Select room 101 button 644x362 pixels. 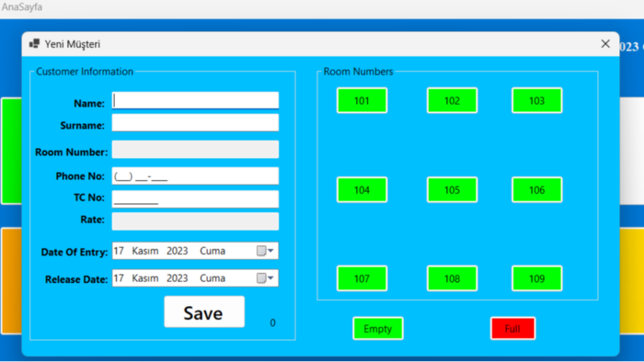tap(362, 100)
